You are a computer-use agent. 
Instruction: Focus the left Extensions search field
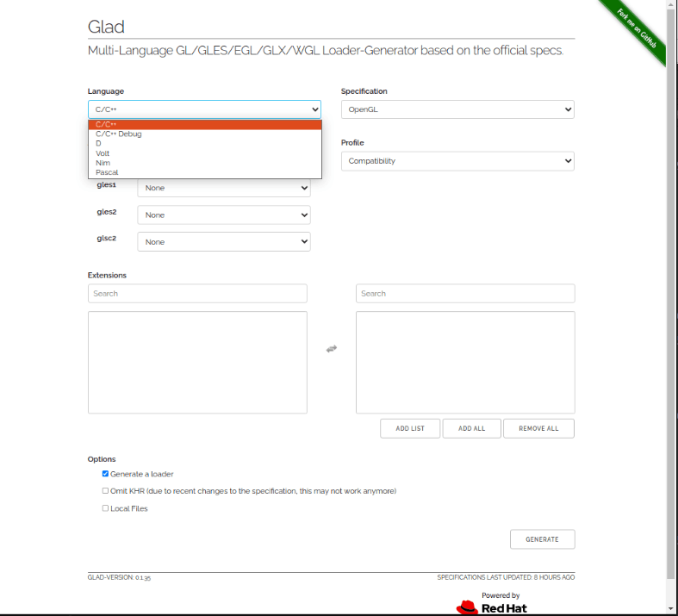click(x=197, y=294)
